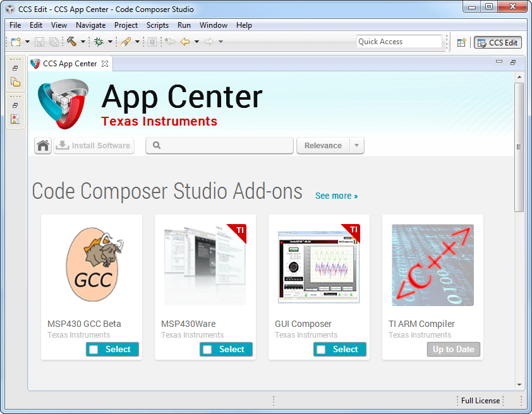Open the dropdown arrow beside Build hammer
The width and height of the screenshot is (532, 414).
(83, 42)
